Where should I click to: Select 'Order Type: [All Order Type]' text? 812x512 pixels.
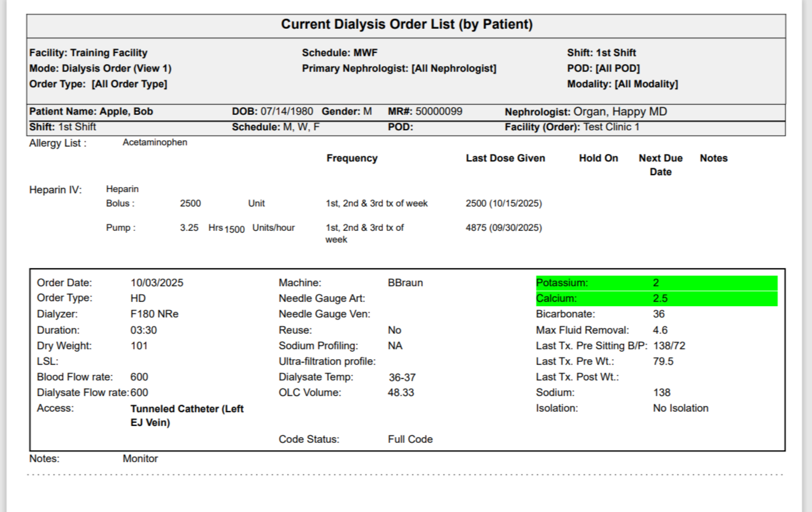pos(98,84)
